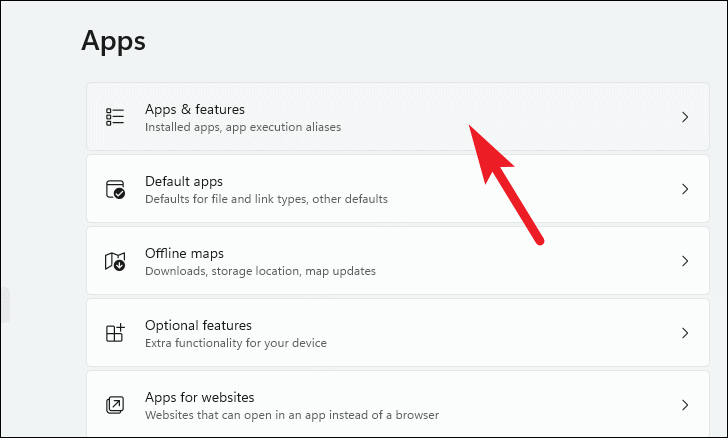This screenshot has height=438, width=728.
Task: Go to the Offline maps title
Action: pos(184,253)
